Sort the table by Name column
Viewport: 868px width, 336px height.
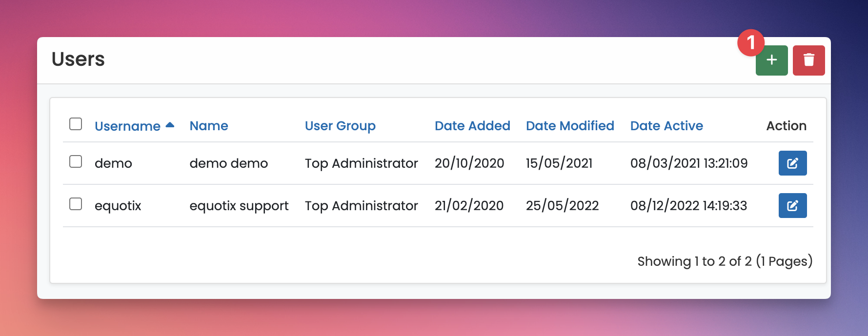pos(209,126)
